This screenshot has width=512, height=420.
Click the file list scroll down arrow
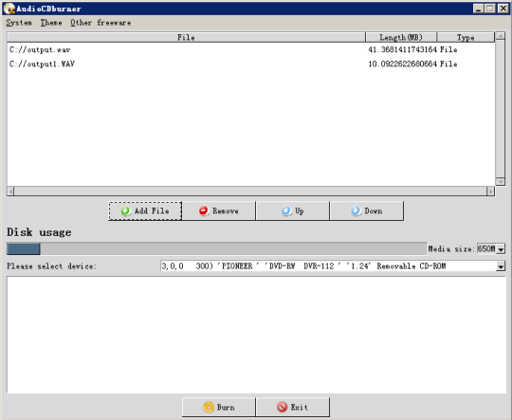[501, 182]
